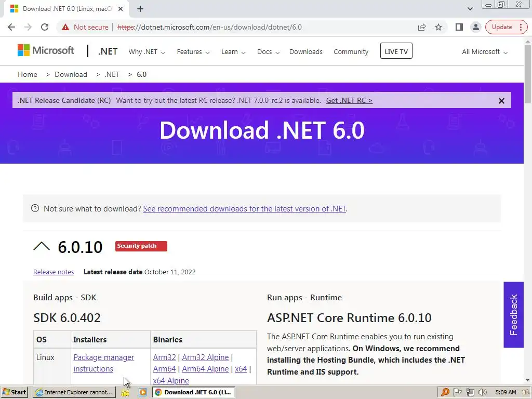Expand the Docs menu
Viewport: 532px width, 399px height.
pos(268,52)
